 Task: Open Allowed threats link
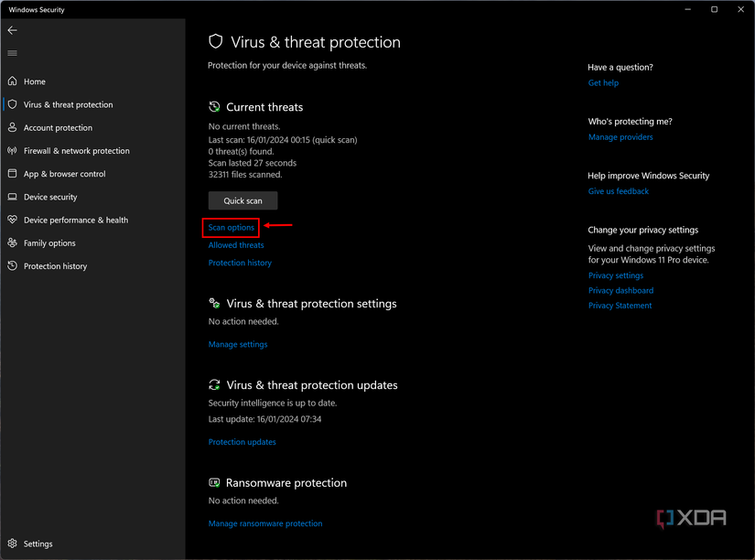click(236, 245)
